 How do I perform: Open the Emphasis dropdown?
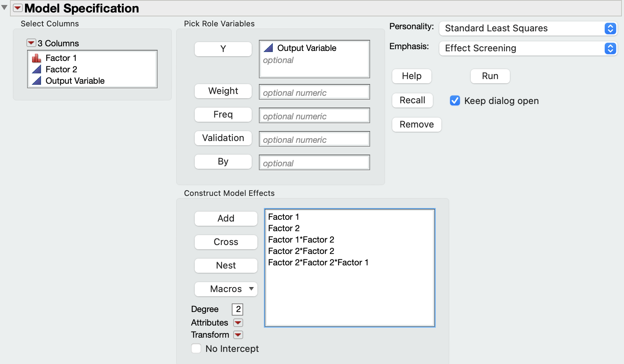coord(528,48)
